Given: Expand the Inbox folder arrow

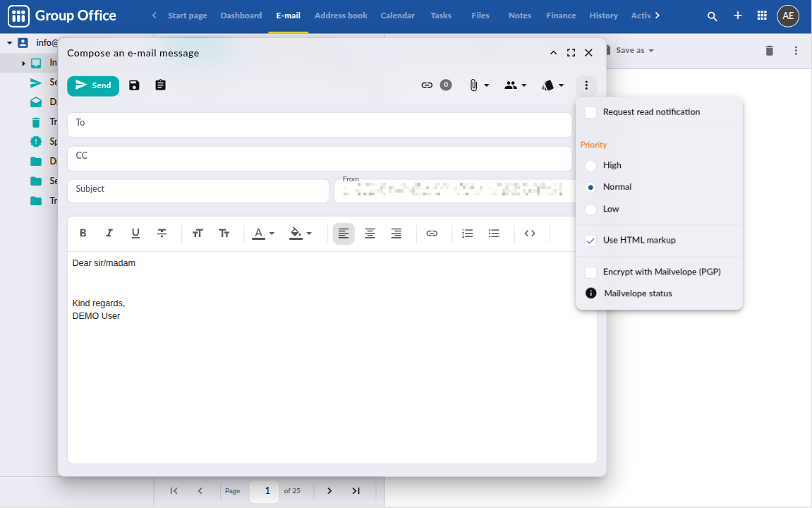Looking at the screenshot, I should (23, 64).
